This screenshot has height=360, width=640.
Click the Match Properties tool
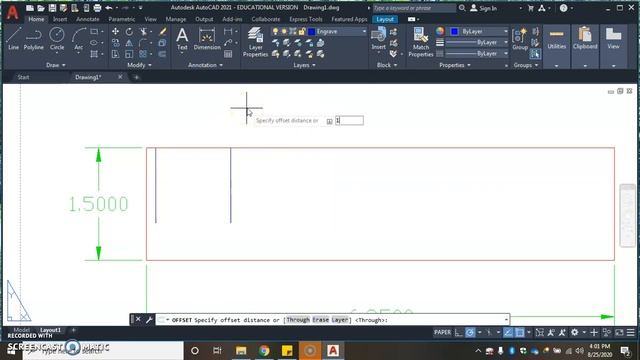point(420,42)
